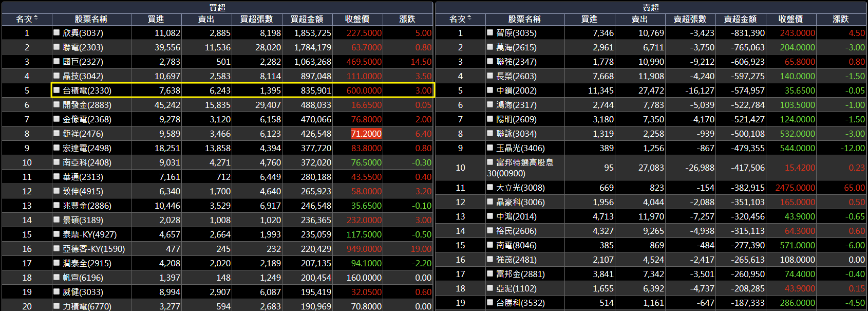
Task: Select checkbox for 亞德客-KY(1590)
Action: pyautogui.click(x=56, y=248)
